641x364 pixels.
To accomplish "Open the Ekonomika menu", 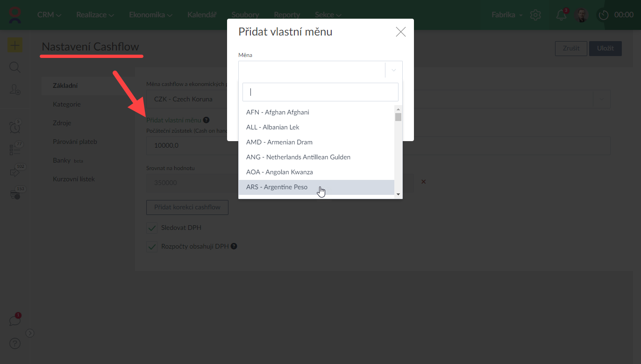I will tap(150, 15).
